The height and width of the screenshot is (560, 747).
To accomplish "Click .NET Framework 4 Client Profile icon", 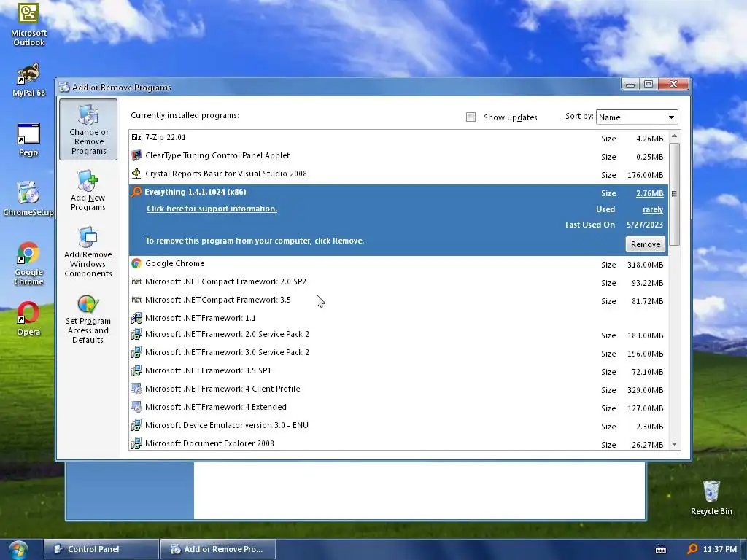I will coord(136,389).
